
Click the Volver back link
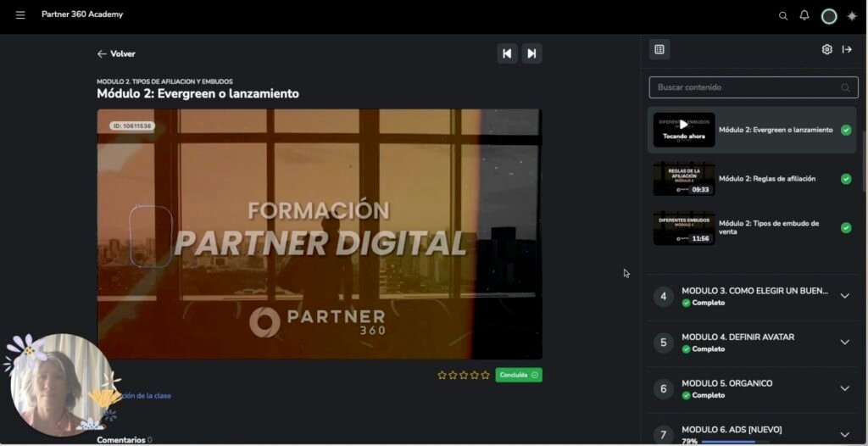[x=116, y=53]
